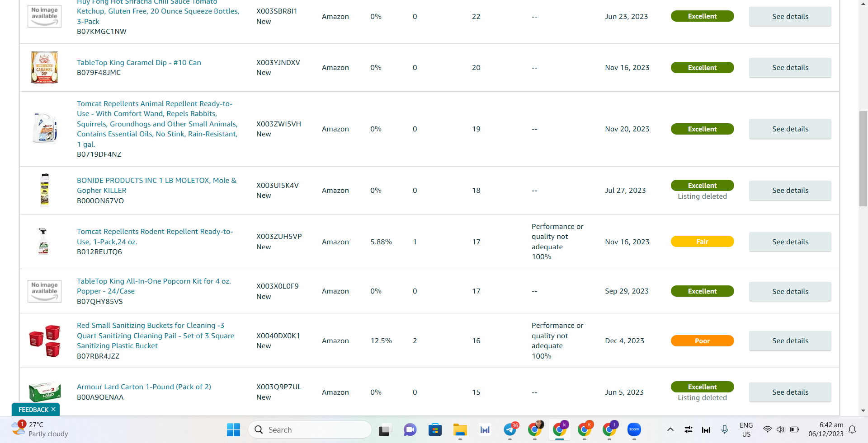Viewport: 868px width, 443px height.
Task: See details for Popcorn Kit
Action: (790, 292)
